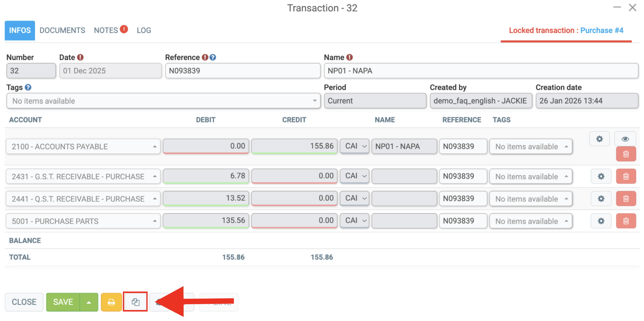
Task: Close the Transaction 32 window with X
Action: [x=633, y=8]
